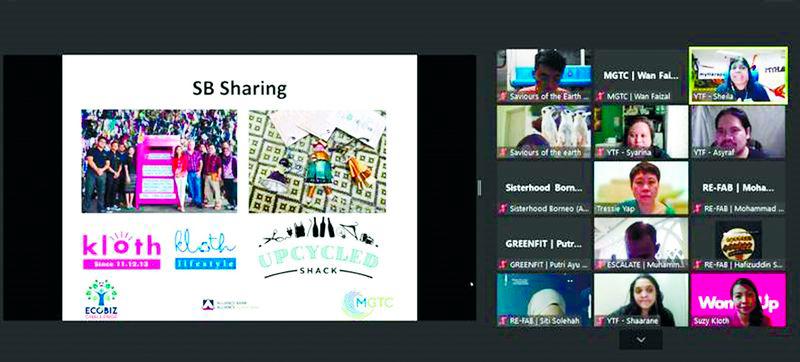Click the ECOBIZ Challenge tree logo
The height and width of the screenshot is (362, 800).
click(101, 299)
